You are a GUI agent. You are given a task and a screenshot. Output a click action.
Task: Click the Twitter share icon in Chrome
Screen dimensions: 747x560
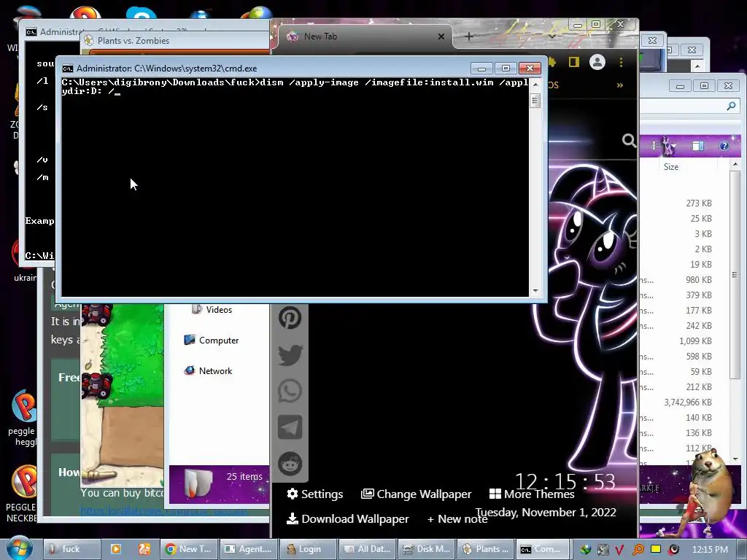click(x=290, y=354)
